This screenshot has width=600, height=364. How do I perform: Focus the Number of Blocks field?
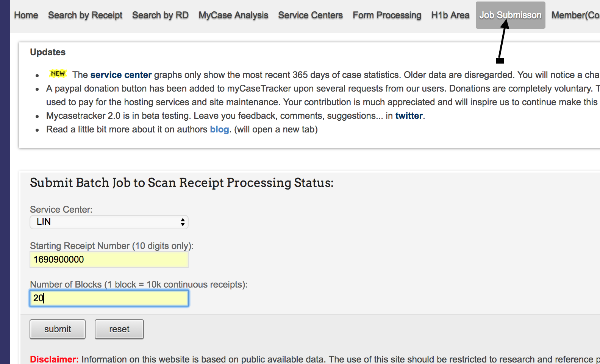click(109, 298)
